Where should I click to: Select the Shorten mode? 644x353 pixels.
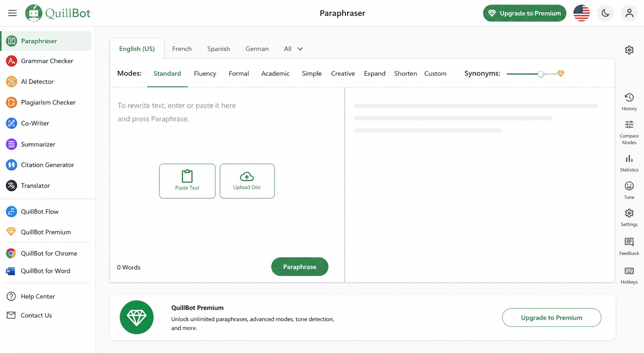pyautogui.click(x=405, y=74)
